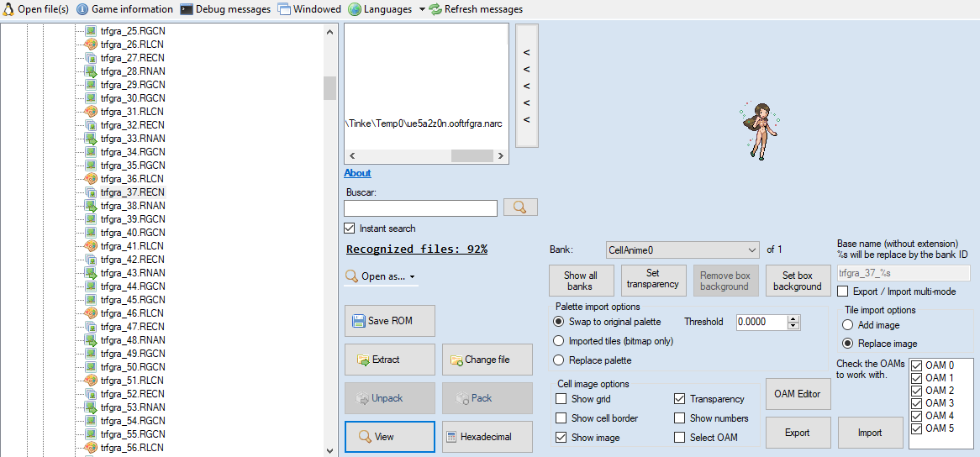
Task: Select the palette icon of trfgra_31.RLCN
Action: coord(91,111)
